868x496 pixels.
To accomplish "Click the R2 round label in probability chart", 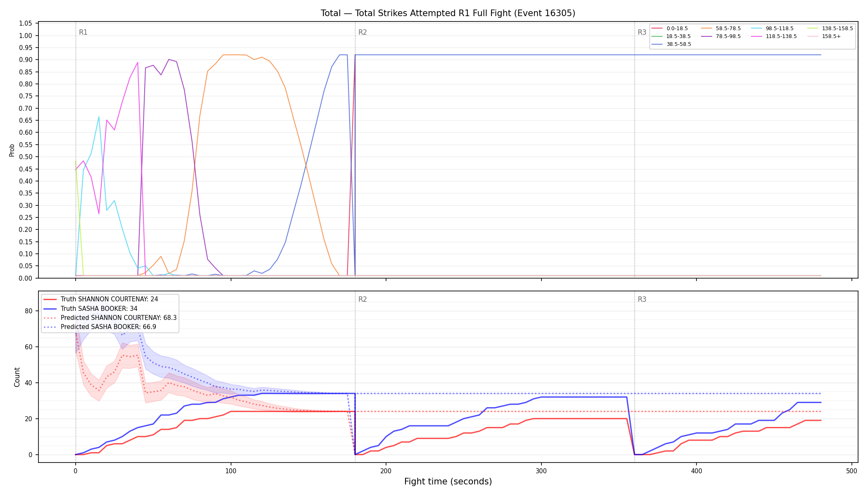I will coord(362,32).
